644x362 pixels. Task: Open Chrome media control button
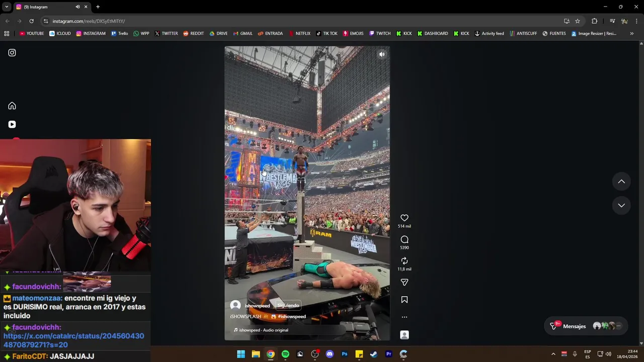[x=612, y=21]
